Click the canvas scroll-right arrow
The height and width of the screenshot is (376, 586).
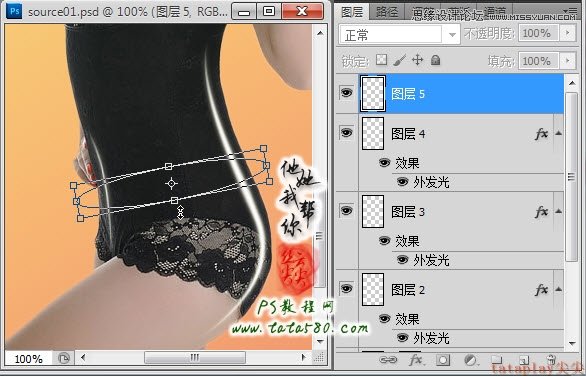tap(304, 357)
